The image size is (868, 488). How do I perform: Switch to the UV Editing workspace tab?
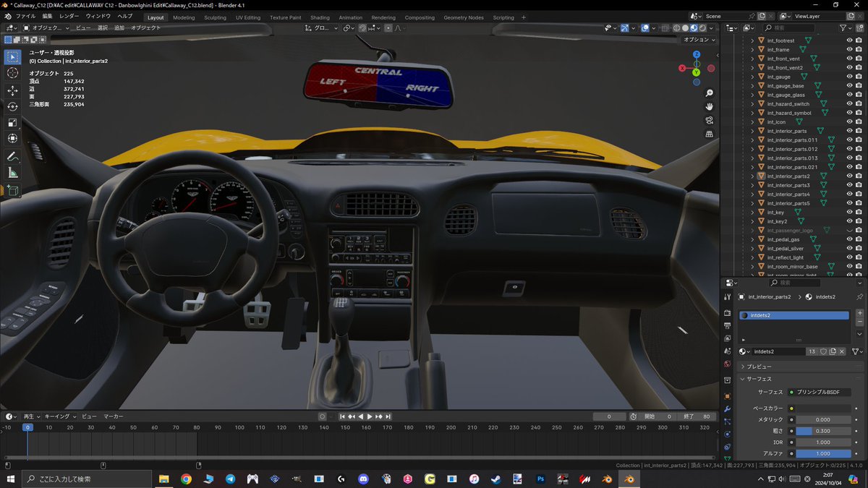point(248,17)
